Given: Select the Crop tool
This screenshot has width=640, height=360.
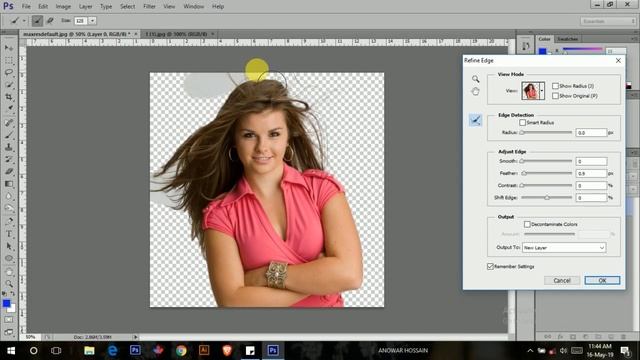Looking at the screenshot, I should click(x=9, y=97).
